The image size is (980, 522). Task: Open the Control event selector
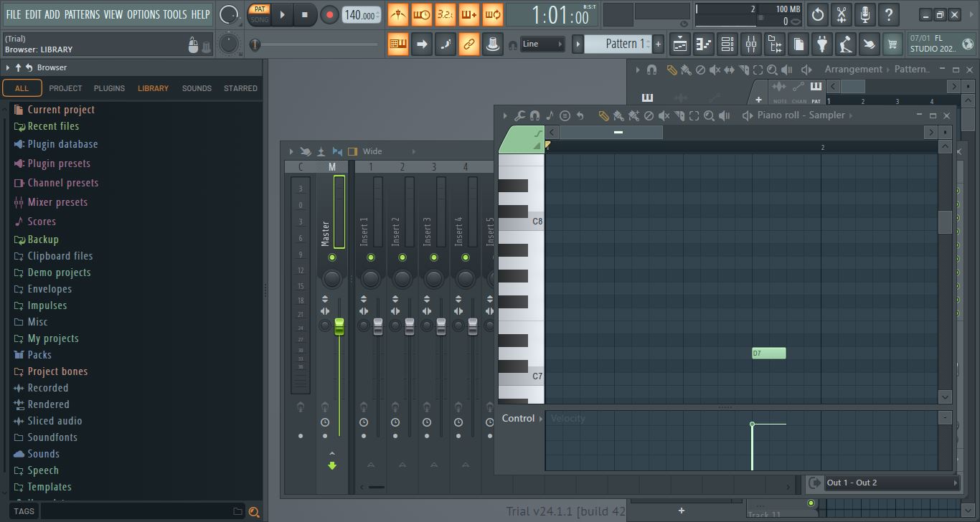click(x=522, y=418)
